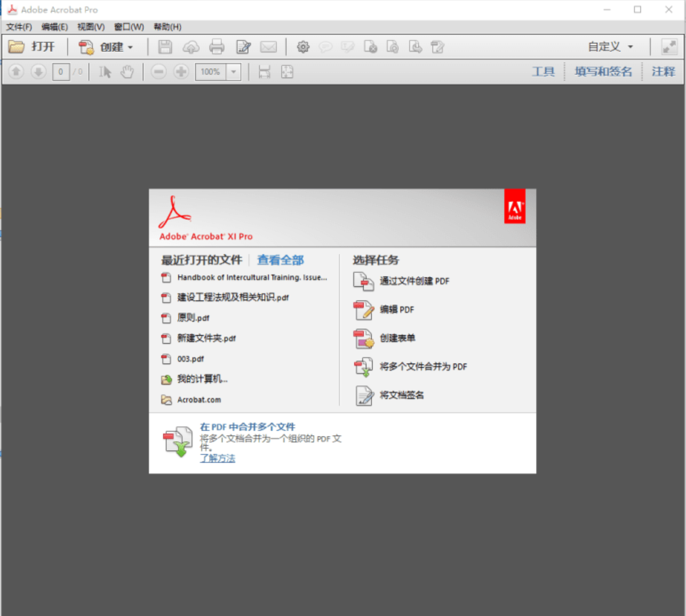
Task: Expand the 创建 dropdown arrow
Action: (x=130, y=47)
